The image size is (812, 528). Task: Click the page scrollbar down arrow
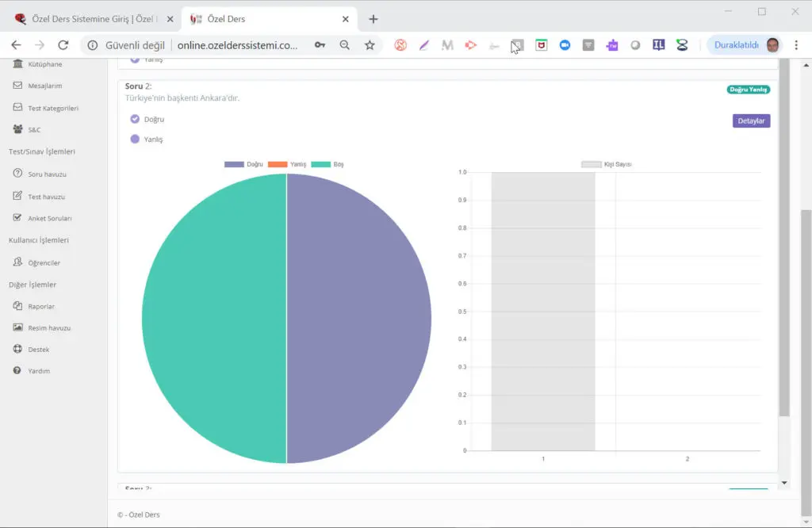[784, 482]
